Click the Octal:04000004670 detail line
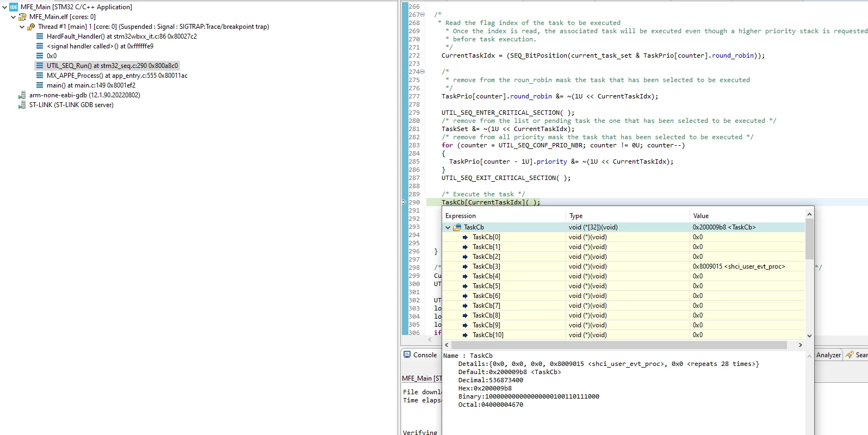This screenshot has height=435, width=868. pos(491,405)
